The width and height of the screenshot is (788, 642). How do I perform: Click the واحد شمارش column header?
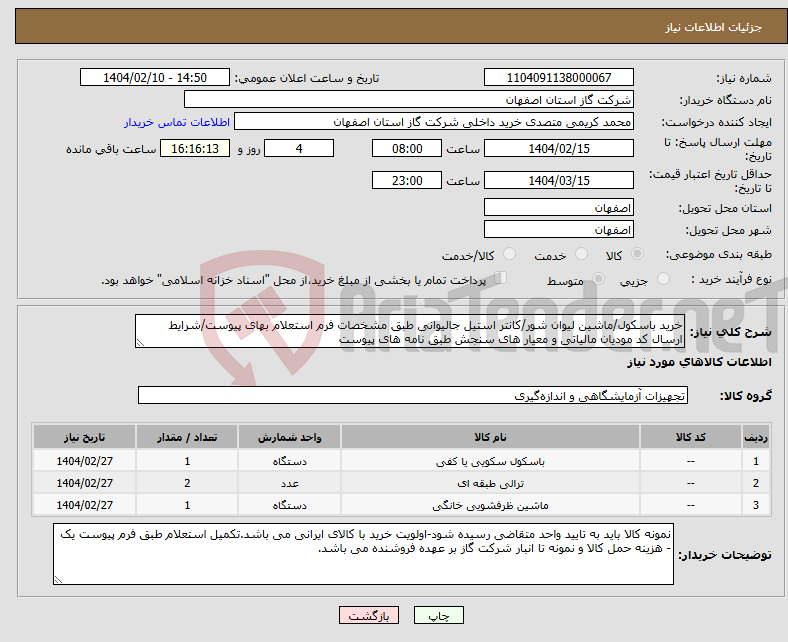(289, 437)
